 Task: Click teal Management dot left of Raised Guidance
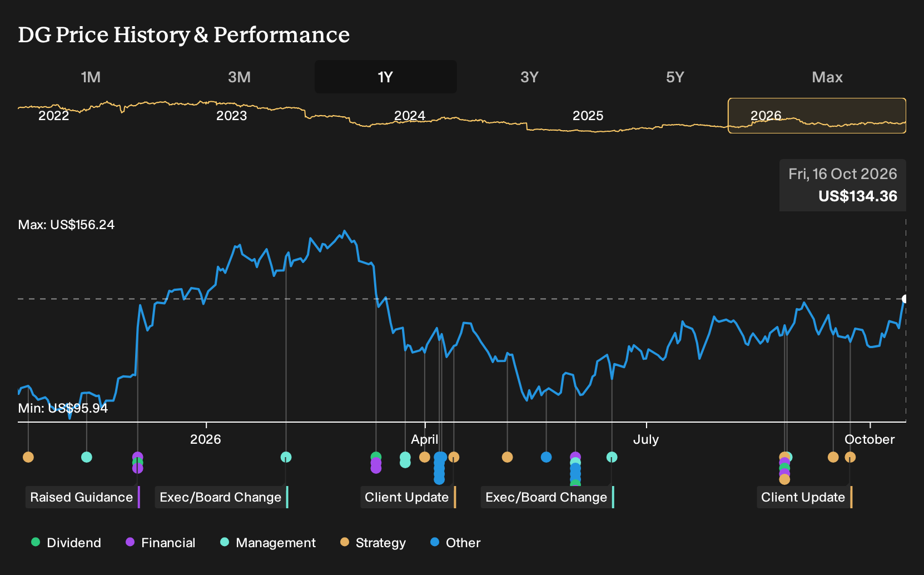coord(87,457)
